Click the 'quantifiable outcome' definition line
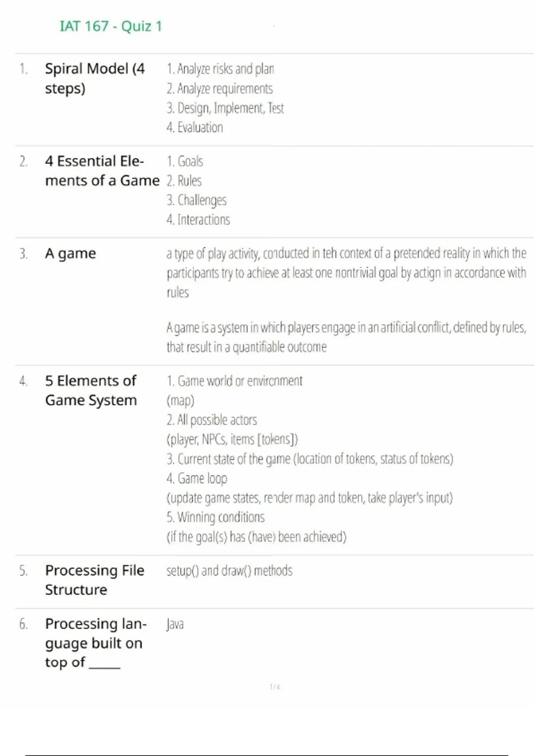This screenshot has height=756, width=534. (x=247, y=347)
